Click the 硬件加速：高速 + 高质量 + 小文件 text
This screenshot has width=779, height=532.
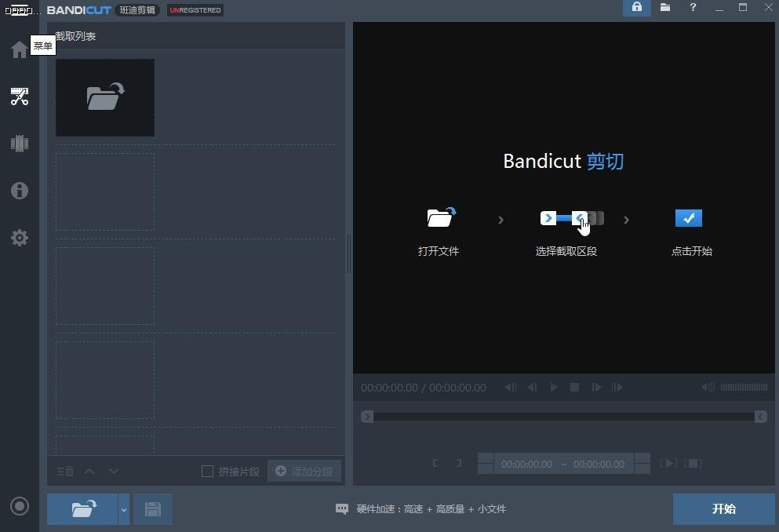pos(431,509)
